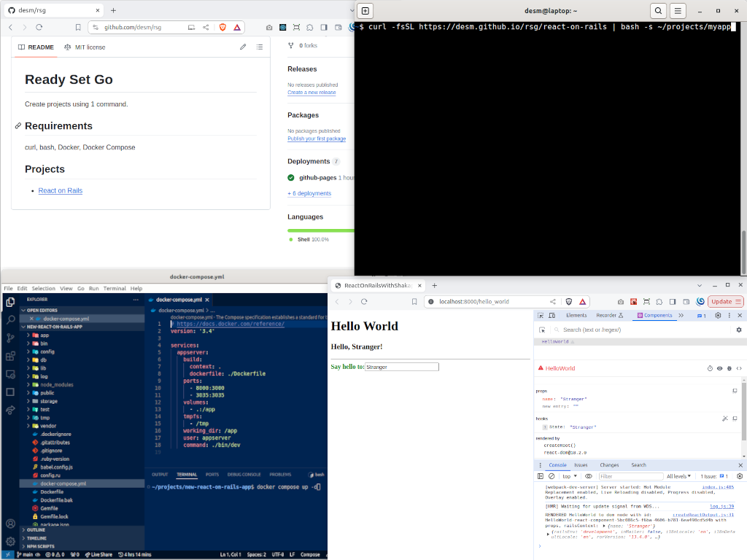Clear the DevTools console
Screen dimensions: 747x560
[551, 476]
